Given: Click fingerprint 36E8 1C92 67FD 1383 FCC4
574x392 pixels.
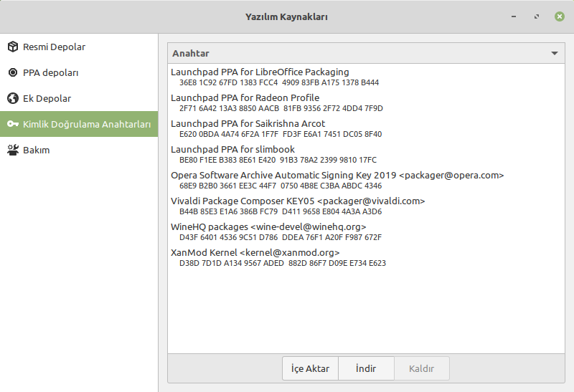Looking at the screenshot, I should pyautogui.click(x=228, y=82).
